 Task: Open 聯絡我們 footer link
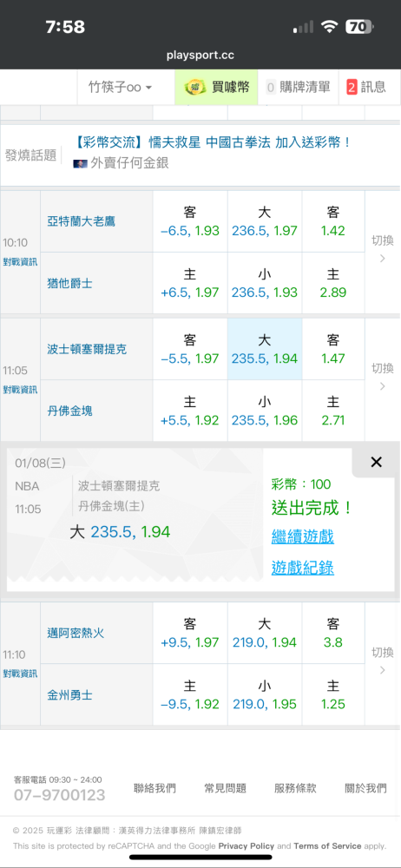(x=154, y=788)
